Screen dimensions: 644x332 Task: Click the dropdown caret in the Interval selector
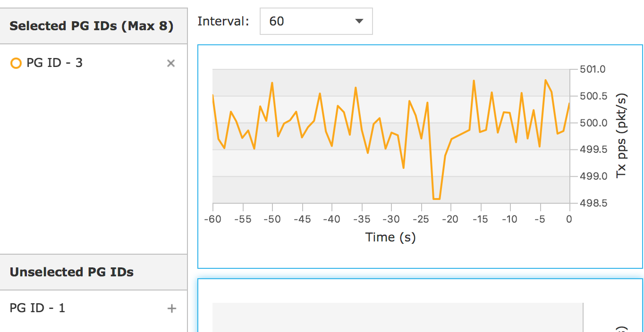pyautogui.click(x=360, y=21)
